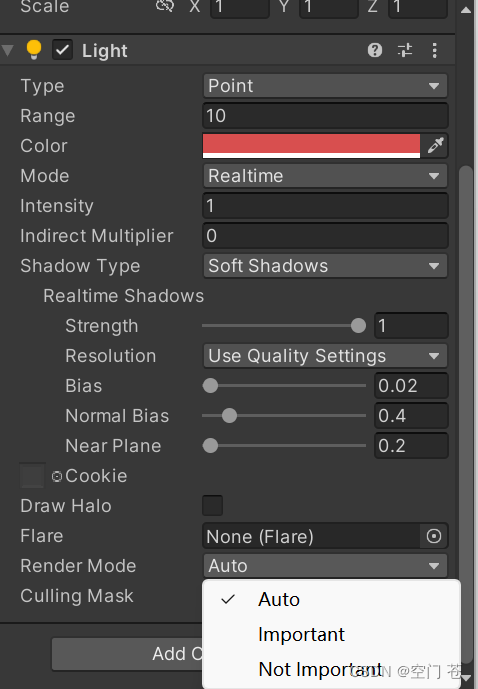The image size is (478, 689).
Task: Open the light Type dropdown set to Point
Action: click(325, 86)
